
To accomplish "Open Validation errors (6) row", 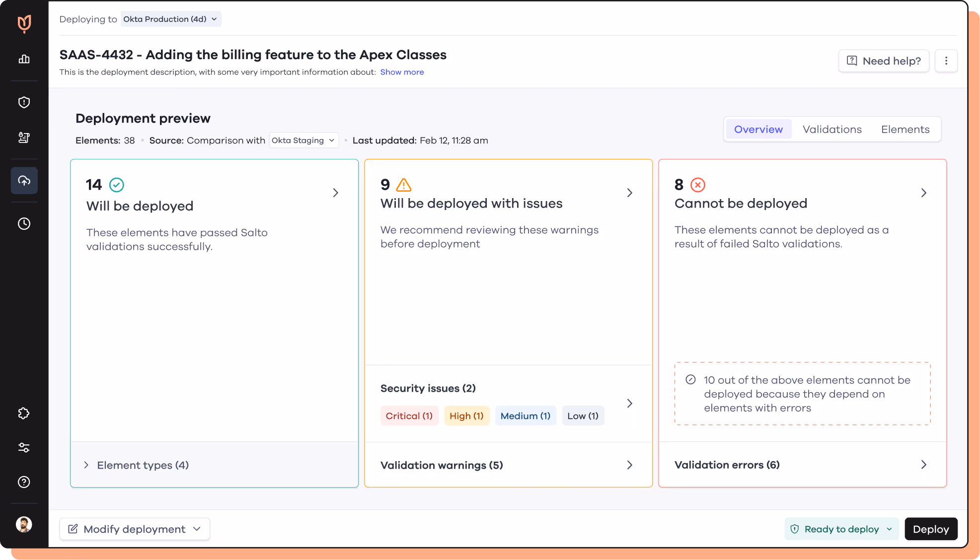I will tap(802, 465).
